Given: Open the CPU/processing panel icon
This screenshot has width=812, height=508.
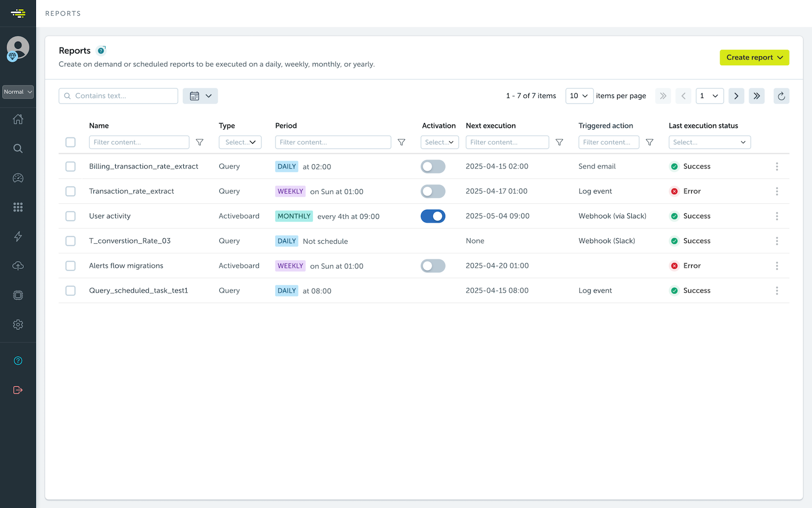Looking at the screenshot, I should click(x=18, y=295).
